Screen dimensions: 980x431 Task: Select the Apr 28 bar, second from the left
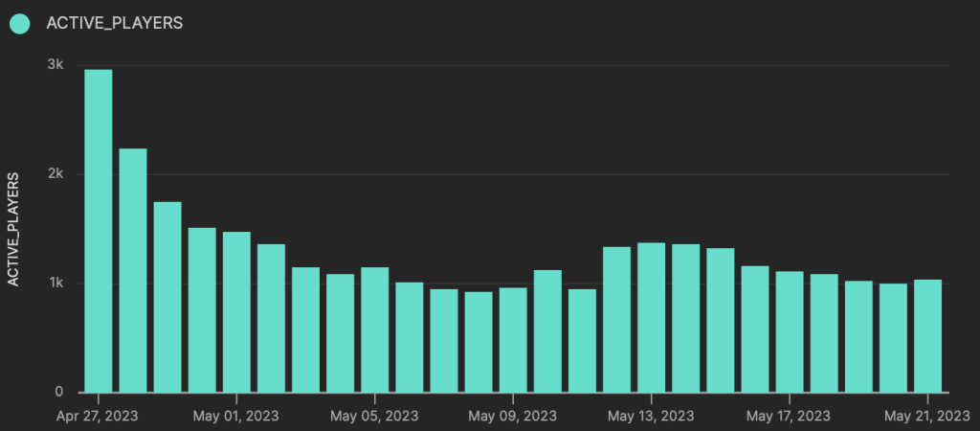[133, 271]
